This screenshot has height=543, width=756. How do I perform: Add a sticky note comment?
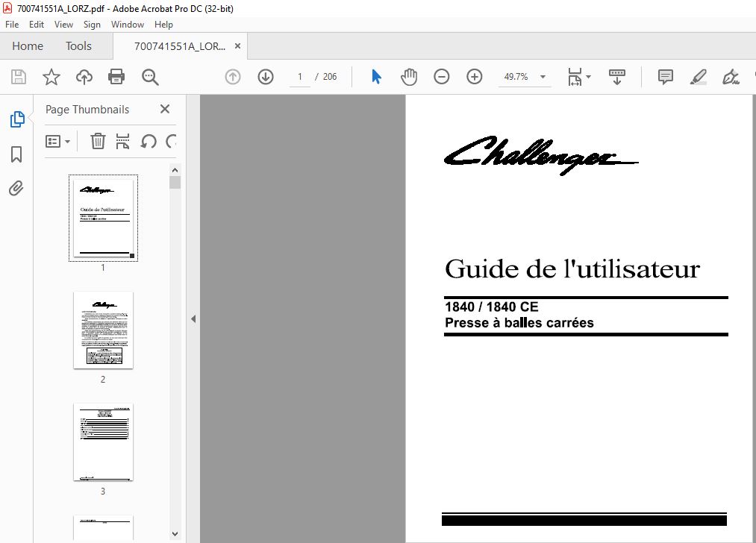click(666, 77)
